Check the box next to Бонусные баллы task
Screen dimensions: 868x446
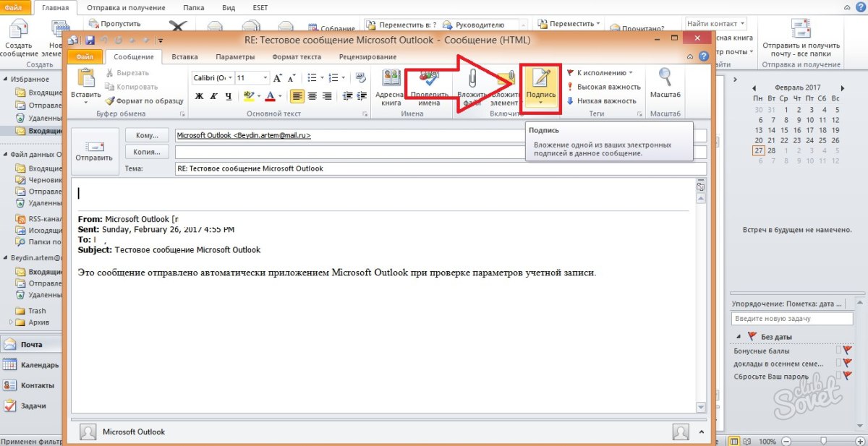coord(839,351)
